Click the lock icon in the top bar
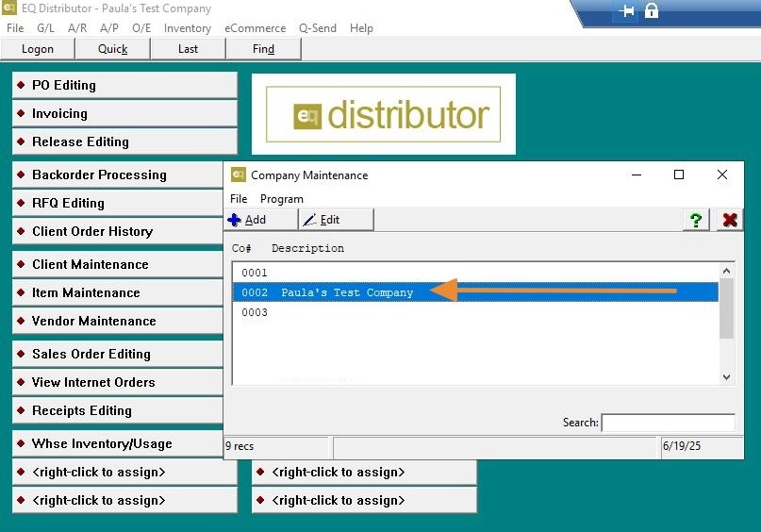 652,10
